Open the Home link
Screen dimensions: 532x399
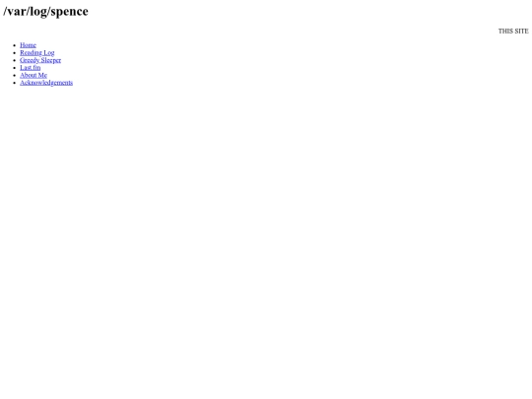(x=28, y=45)
